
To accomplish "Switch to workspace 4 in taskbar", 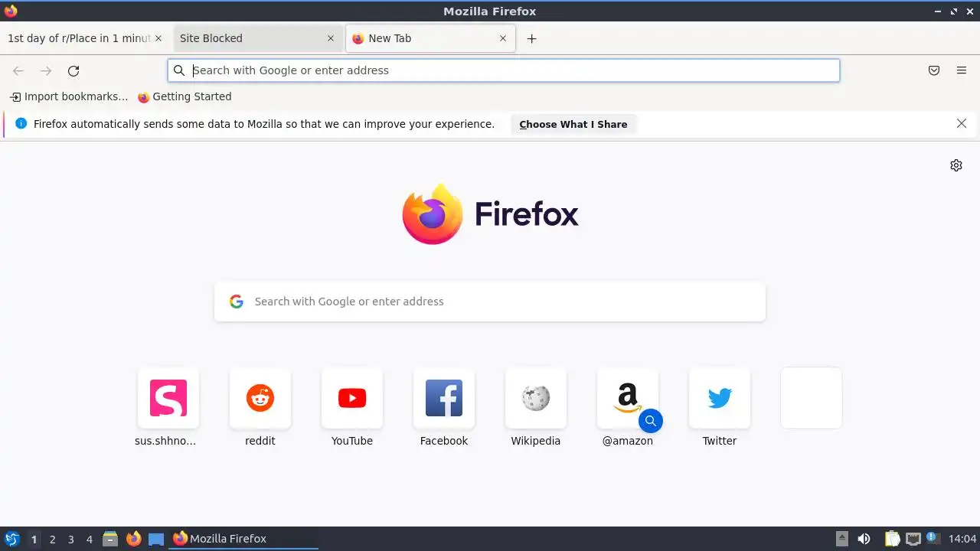I will pos(89,539).
